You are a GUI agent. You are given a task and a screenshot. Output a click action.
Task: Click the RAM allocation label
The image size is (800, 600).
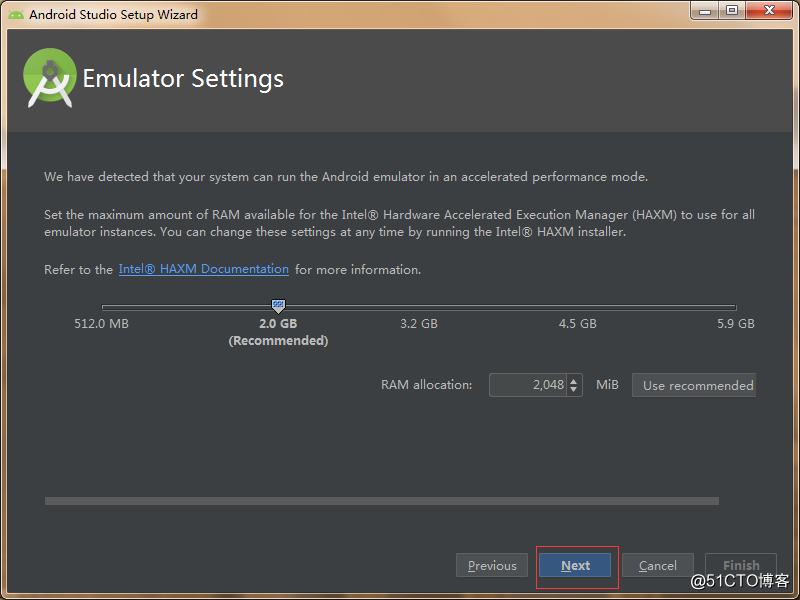click(x=427, y=385)
